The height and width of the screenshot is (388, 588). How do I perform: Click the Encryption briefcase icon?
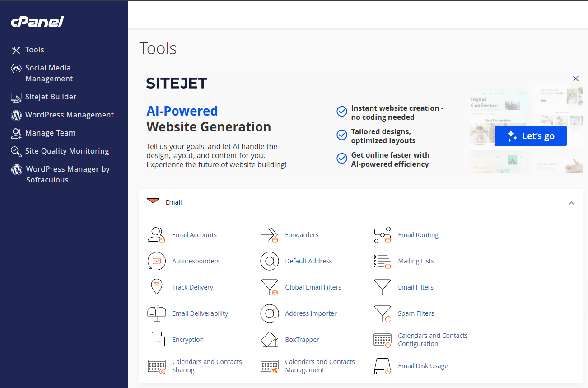click(x=156, y=339)
